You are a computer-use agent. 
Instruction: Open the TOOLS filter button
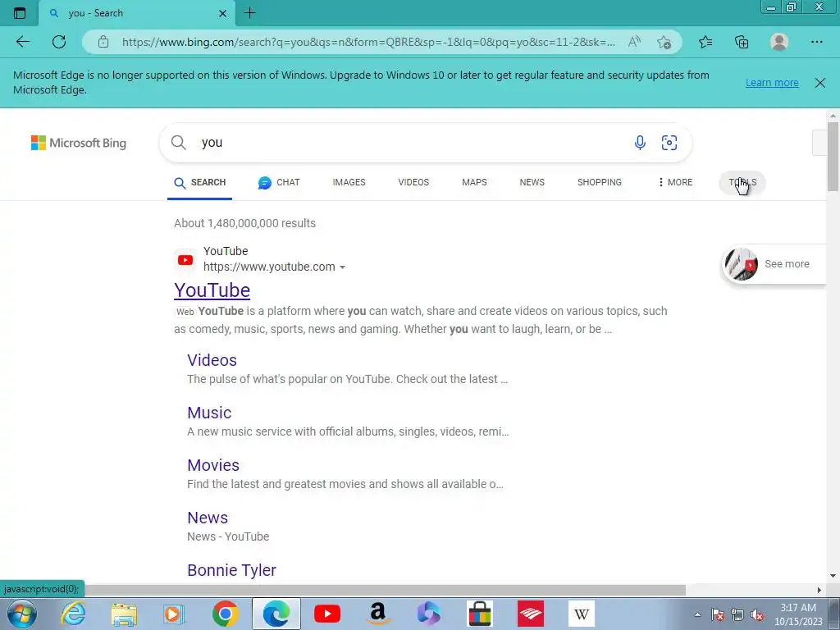coord(742,182)
